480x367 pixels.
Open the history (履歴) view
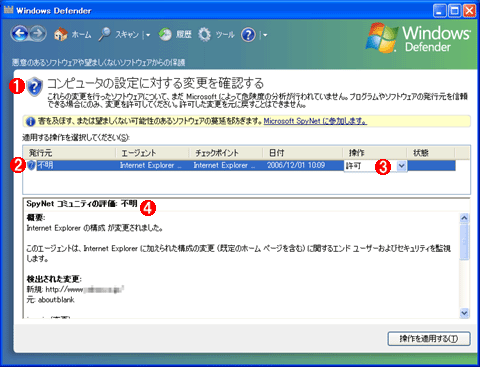point(175,34)
